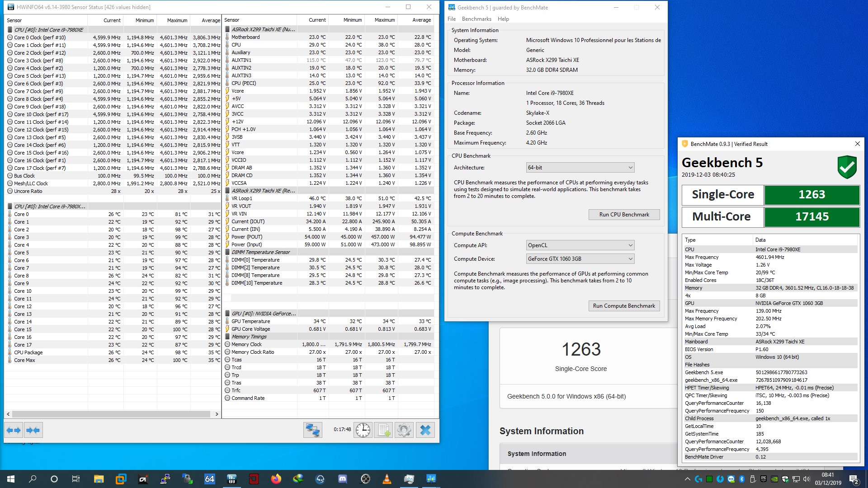
Task: Select HPET Timer/Skewing row in BenchMate
Action: pos(770,388)
